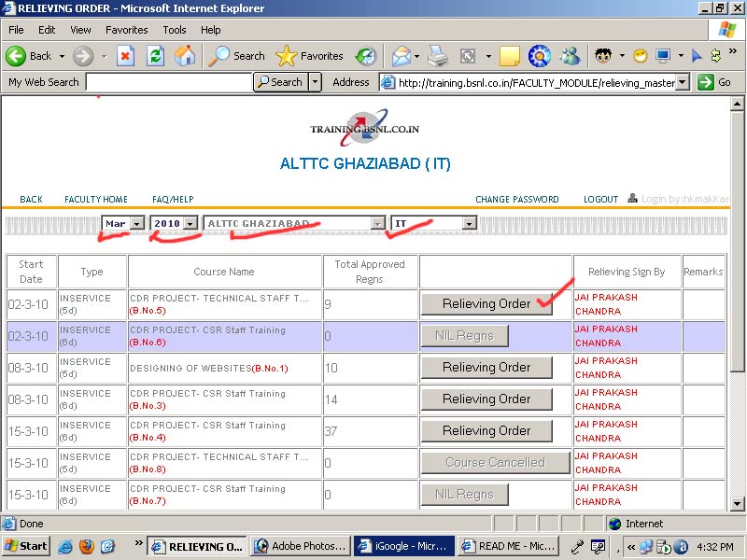Open Back button history dropdown arrow

coord(62,56)
